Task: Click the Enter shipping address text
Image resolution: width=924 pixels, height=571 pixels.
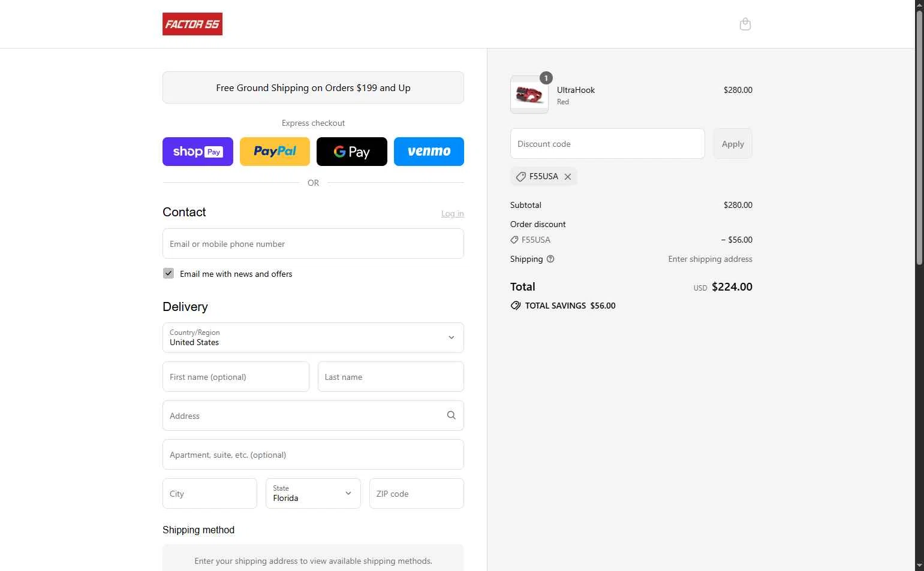Action: point(711,259)
